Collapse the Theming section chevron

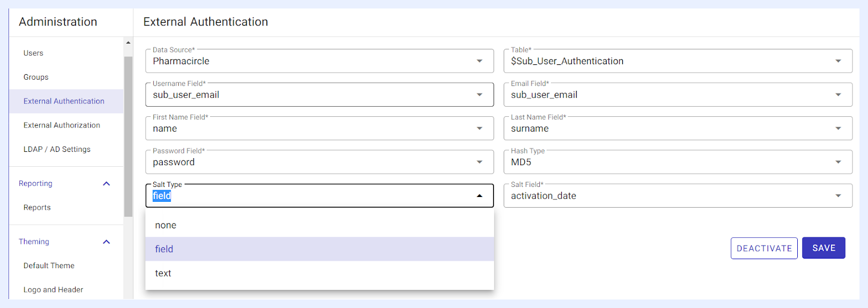(106, 242)
